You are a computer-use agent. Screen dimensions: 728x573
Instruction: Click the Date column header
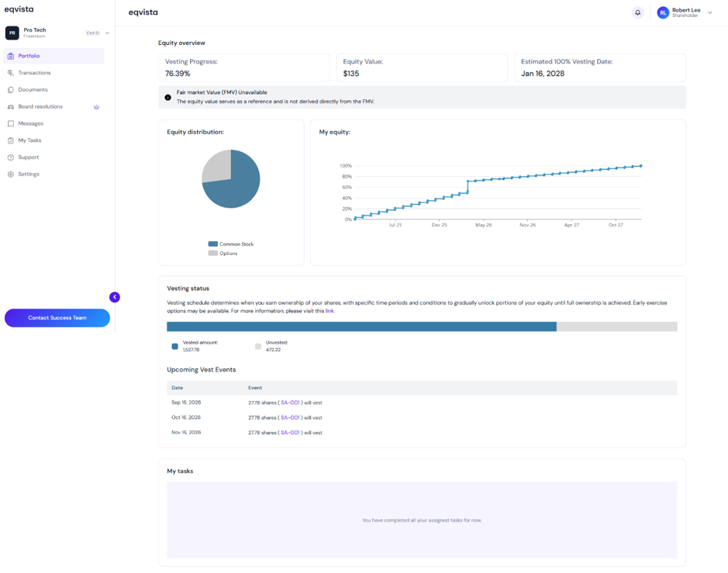(x=178, y=388)
